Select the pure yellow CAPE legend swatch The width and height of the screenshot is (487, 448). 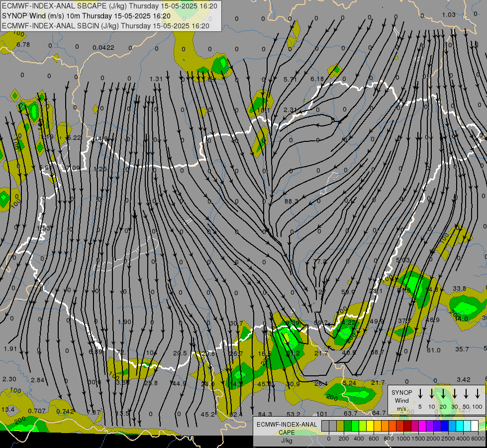tap(370, 426)
